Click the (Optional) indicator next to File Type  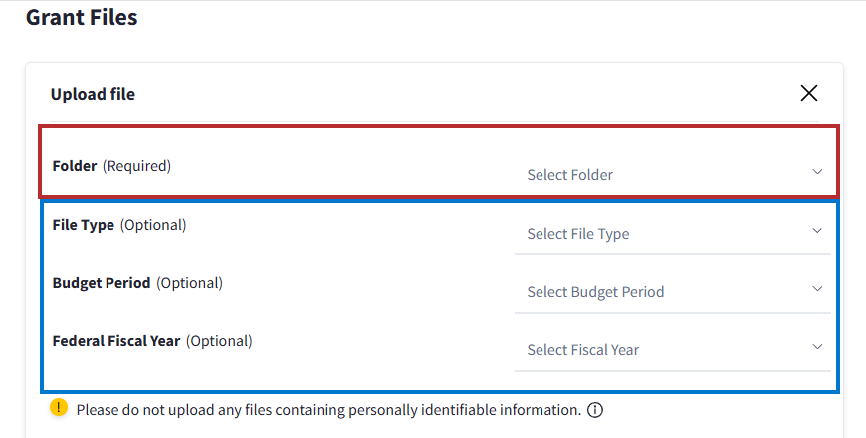153,225
